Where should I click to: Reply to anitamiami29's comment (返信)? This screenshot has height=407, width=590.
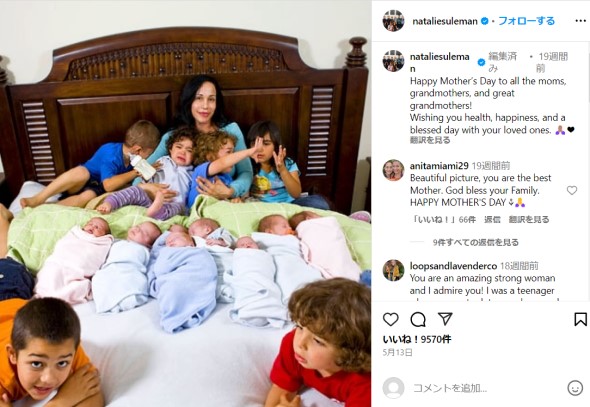tap(492, 219)
